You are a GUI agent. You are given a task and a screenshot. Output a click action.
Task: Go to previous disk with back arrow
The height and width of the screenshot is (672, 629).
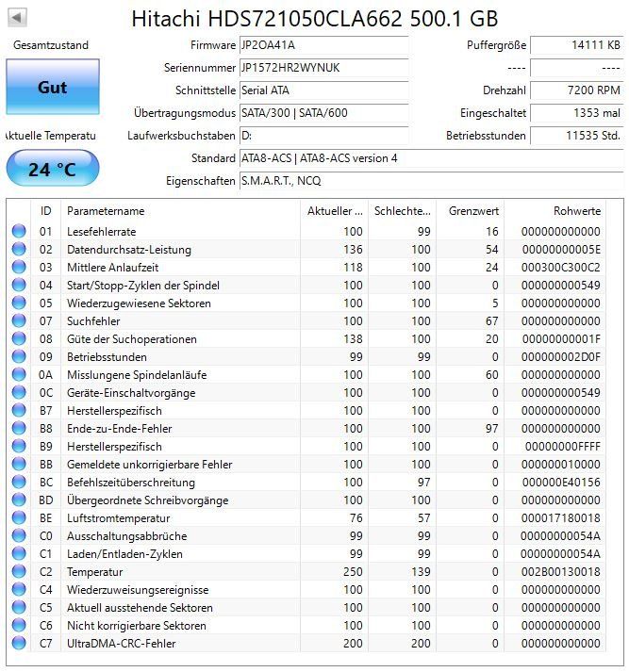click(18, 18)
